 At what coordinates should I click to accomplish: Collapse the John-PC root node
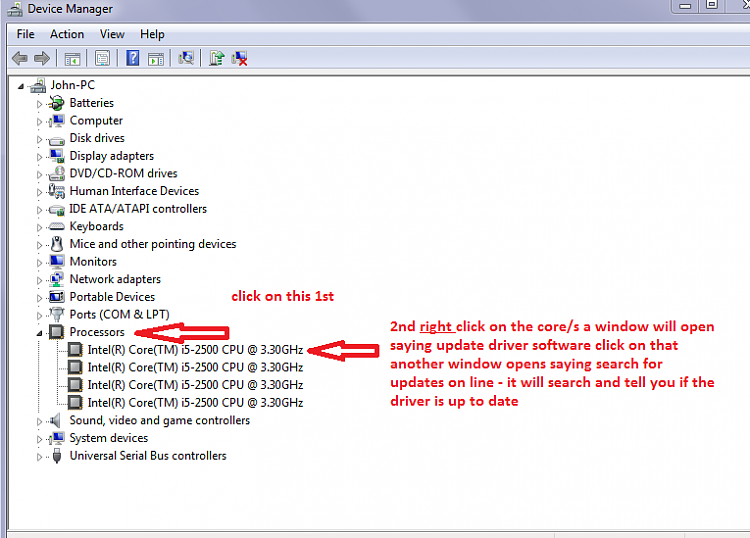click(x=21, y=87)
